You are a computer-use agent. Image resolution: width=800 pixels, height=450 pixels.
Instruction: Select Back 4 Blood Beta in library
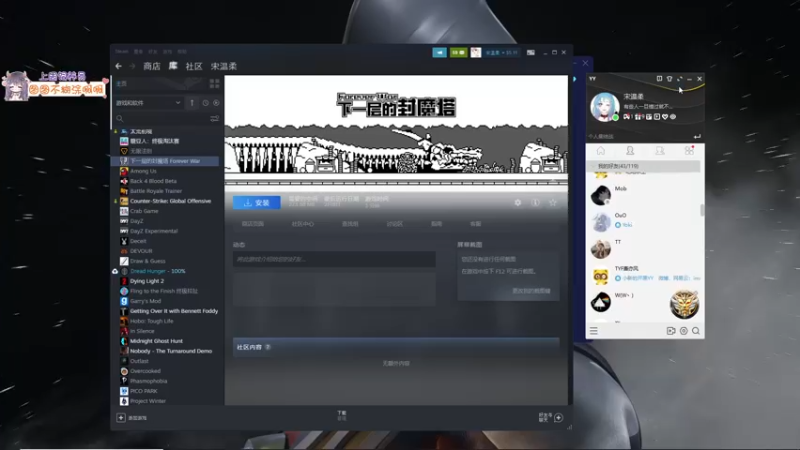(153, 181)
